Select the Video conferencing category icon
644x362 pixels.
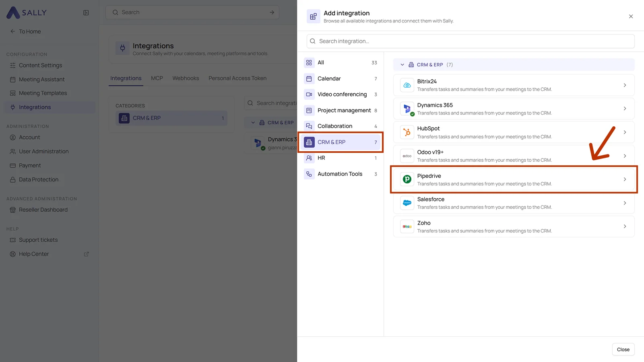(x=309, y=95)
